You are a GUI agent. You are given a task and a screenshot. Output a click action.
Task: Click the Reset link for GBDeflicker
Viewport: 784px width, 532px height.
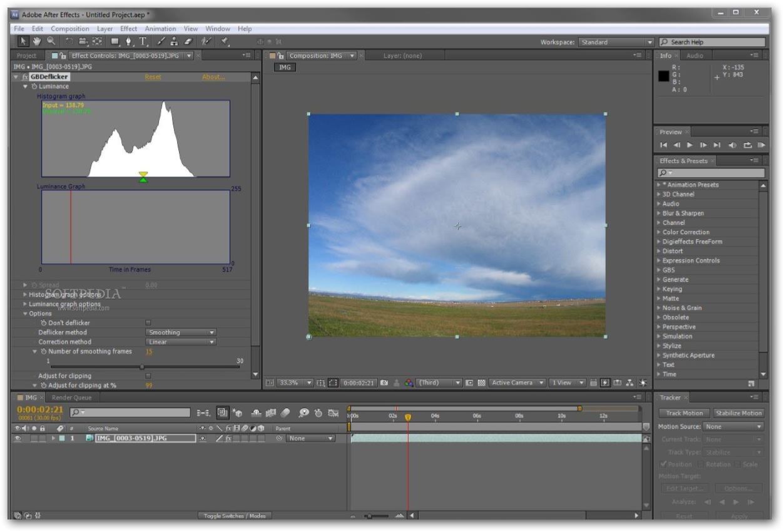pyautogui.click(x=153, y=77)
